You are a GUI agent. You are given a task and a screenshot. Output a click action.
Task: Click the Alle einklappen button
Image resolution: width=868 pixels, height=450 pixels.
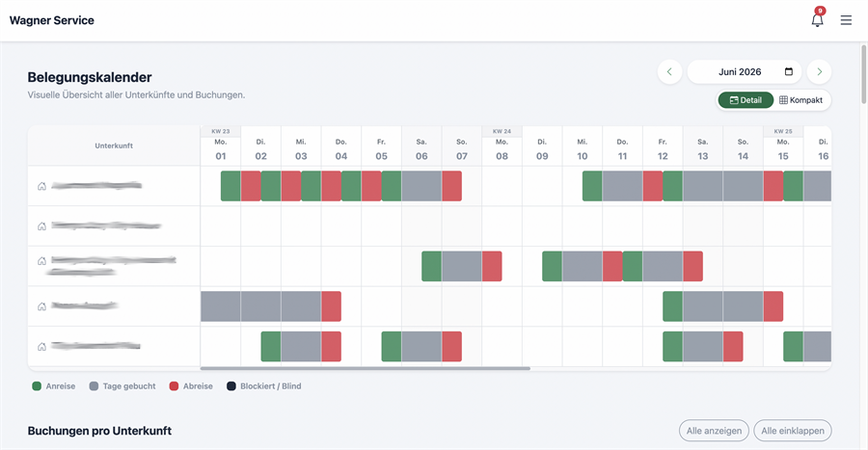[x=793, y=431]
